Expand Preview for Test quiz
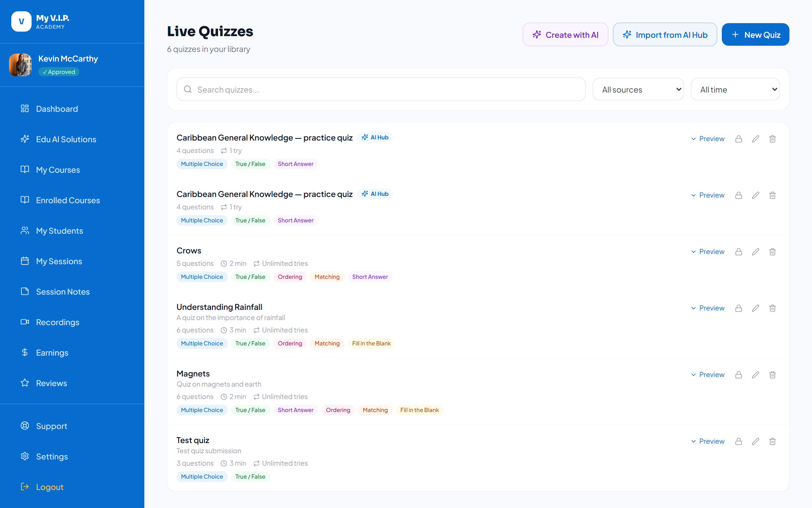Image resolution: width=812 pixels, height=508 pixels. 708,441
